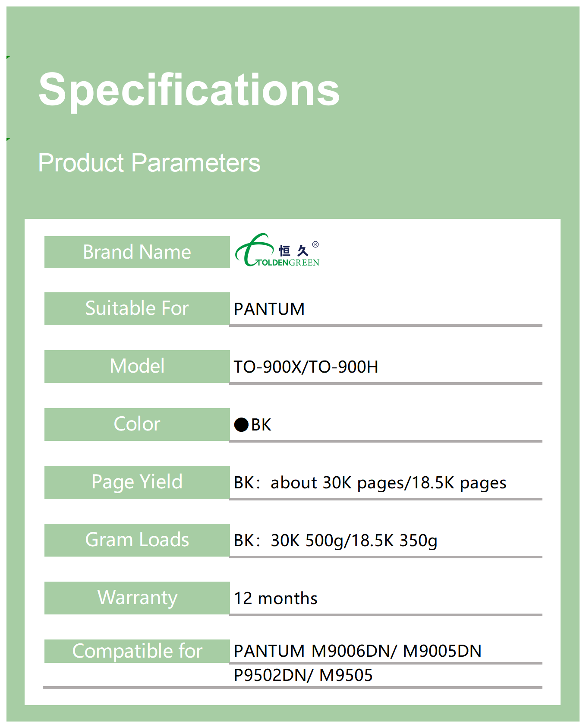Click the registered trademark symbol on logo
Image resolution: width=586 pixels, height=728 pixels.
pos(315,244)
